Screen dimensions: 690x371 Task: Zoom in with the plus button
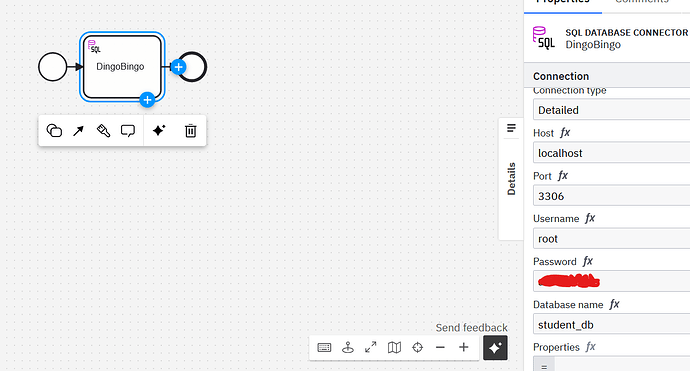464,348
